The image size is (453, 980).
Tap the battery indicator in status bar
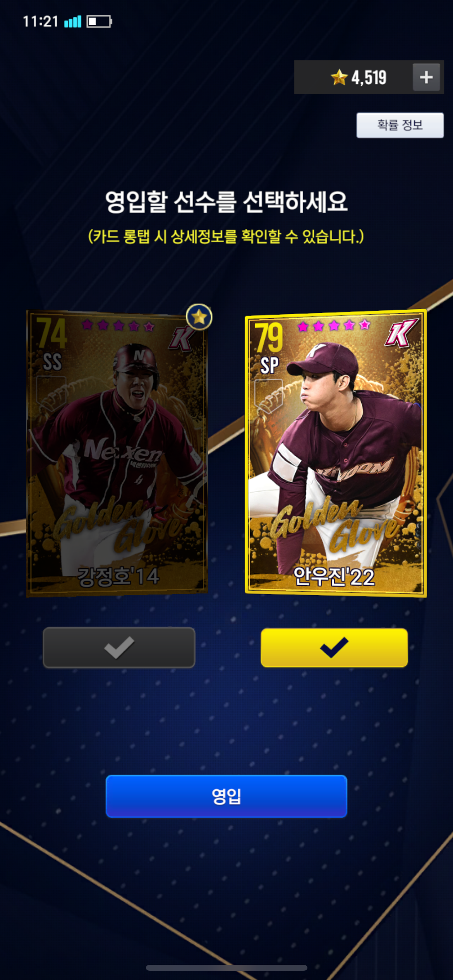(x=99, y=21)
